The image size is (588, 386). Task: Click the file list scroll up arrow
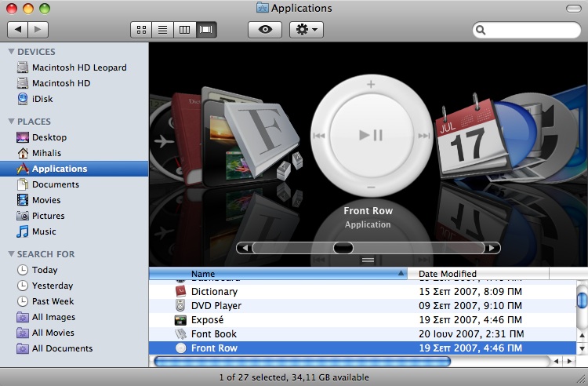pos(582,335)
